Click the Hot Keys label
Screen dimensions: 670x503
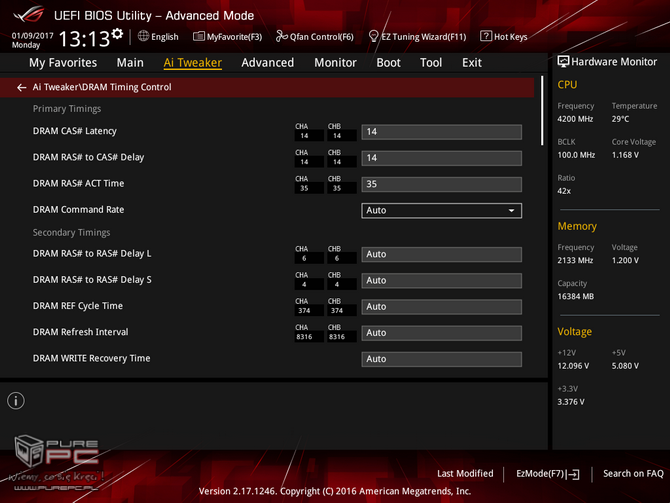tap(511, 37)
